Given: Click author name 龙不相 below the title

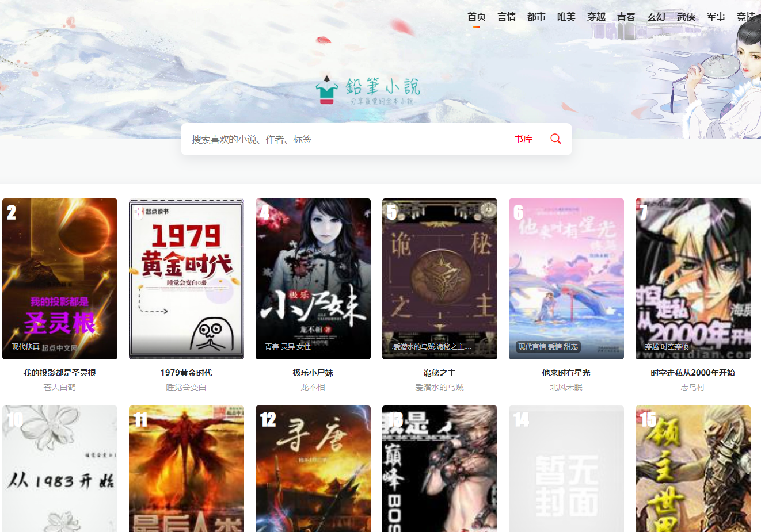Looking at the screenshot, I should click(x=313, y=387).
